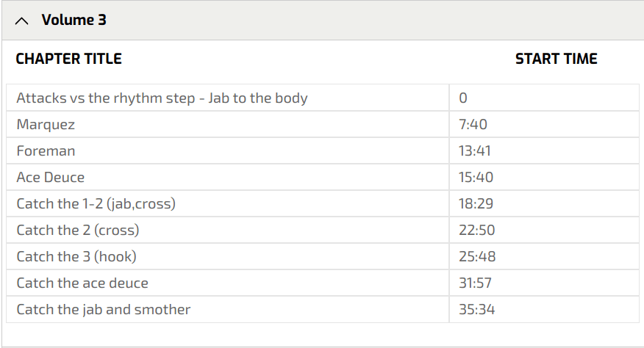Click the 15:40 start time

476,177
